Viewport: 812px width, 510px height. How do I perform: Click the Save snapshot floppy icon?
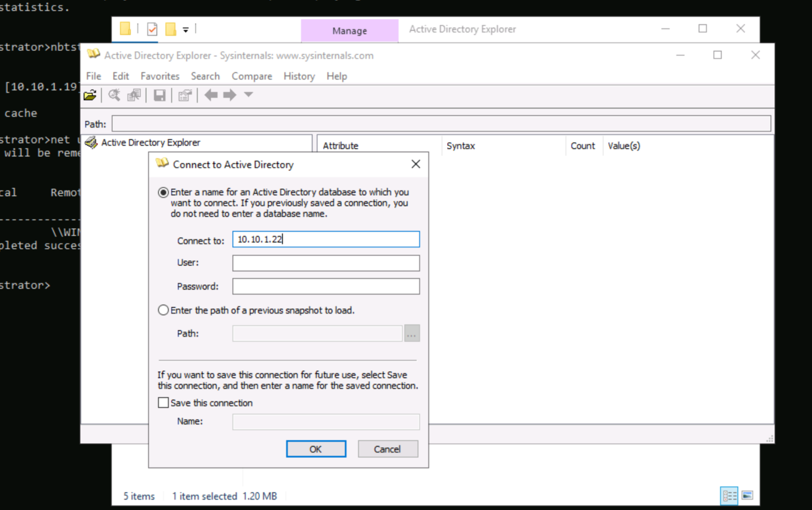coord(159,95)
